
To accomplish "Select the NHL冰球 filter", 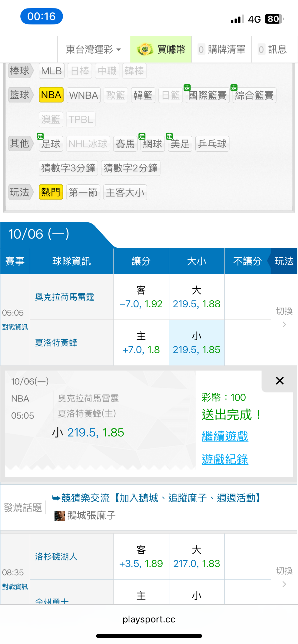I will (88, 144).
